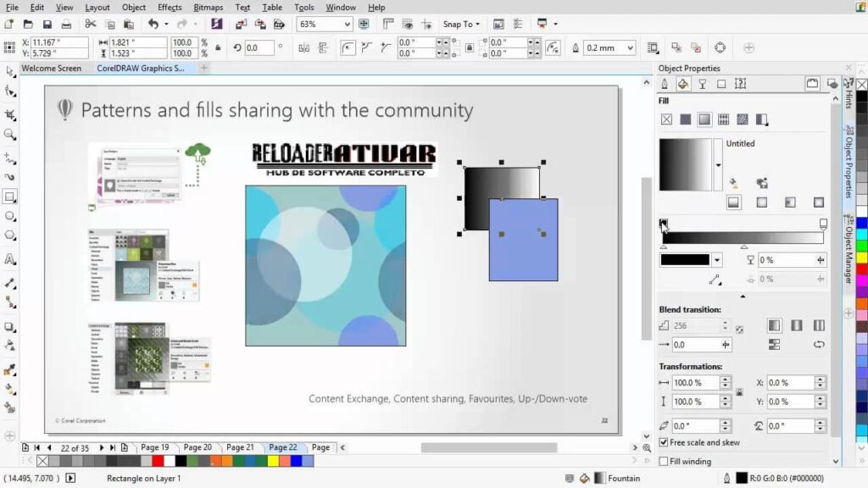Viewport: 868px width, 488px height.
Task: Select the Crop tool
Action: coord(10,115)
